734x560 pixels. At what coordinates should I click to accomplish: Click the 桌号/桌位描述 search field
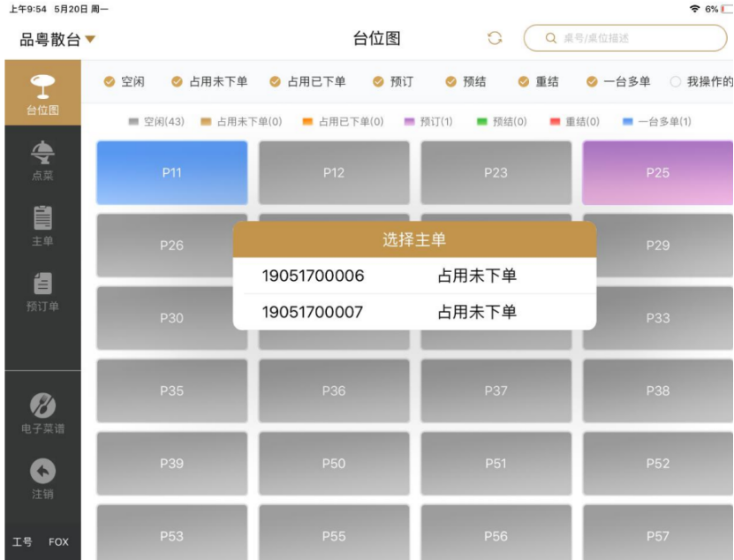tap(625, 38)
